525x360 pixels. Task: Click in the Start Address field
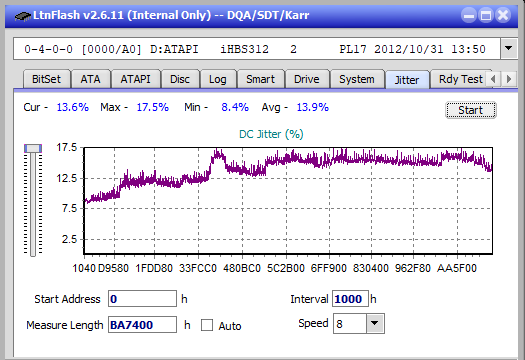tap(142, 299)
